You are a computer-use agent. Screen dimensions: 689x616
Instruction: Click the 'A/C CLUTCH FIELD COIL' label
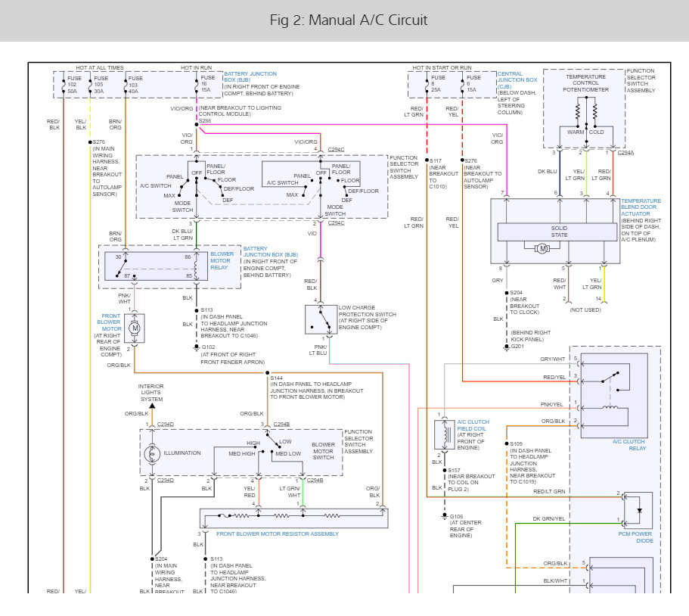473,425
